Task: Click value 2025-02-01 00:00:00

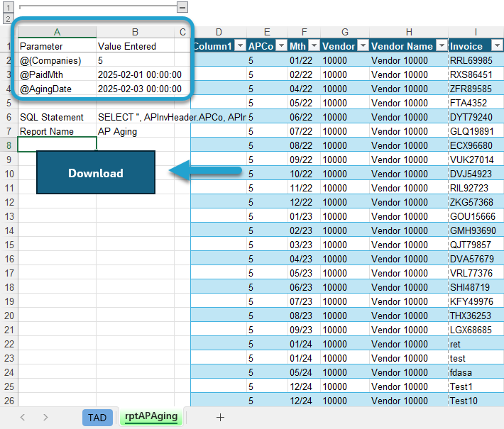Action: coord(140,74)
